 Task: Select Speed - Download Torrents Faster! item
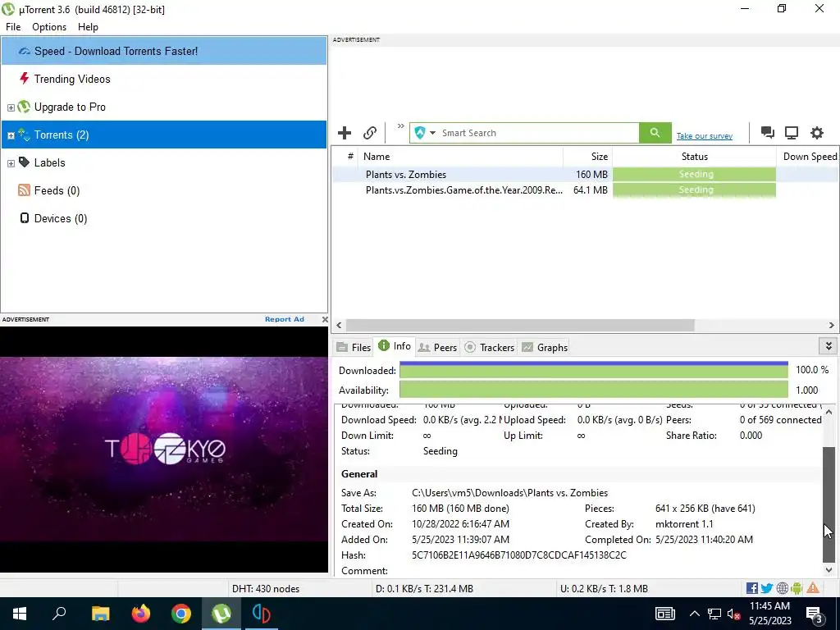164,51
